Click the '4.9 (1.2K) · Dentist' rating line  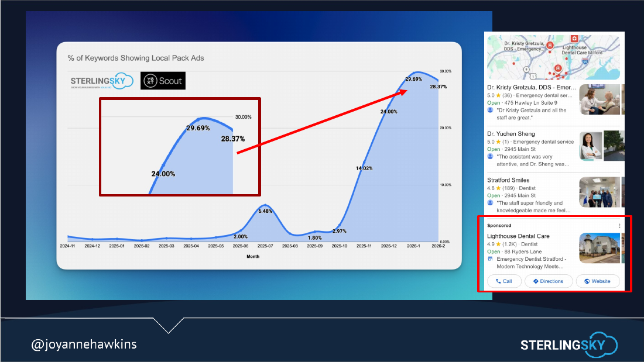coord(512,244)
